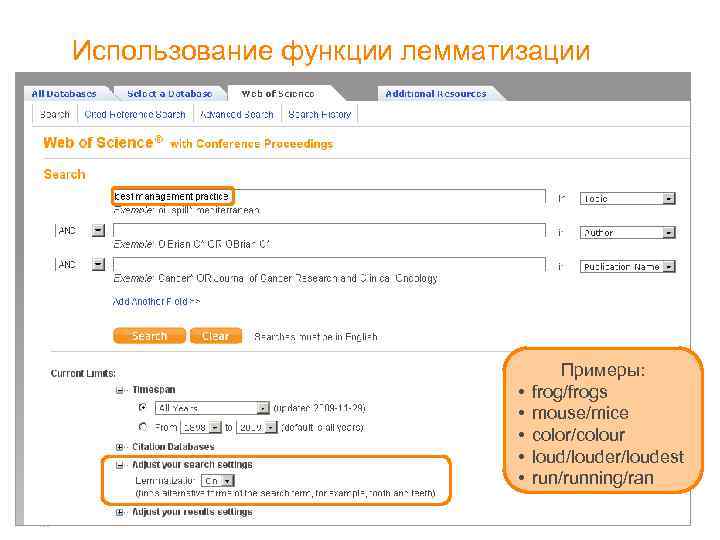Open the Topic field dropdown
720x540 pixels.
[x=627, y=199]
